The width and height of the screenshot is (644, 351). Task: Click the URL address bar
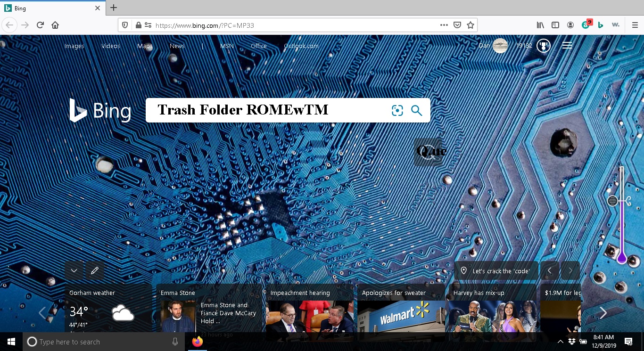pyautogui.click(x=297, y=25)
